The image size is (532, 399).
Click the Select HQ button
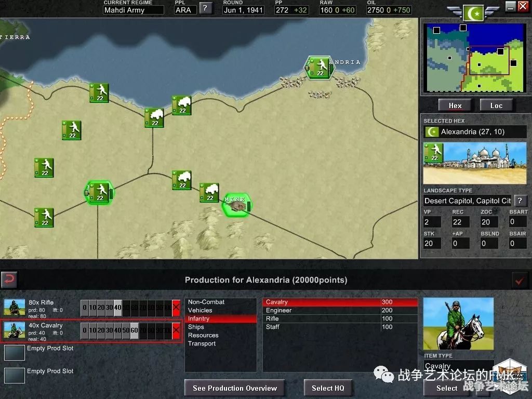pos(328,388)
